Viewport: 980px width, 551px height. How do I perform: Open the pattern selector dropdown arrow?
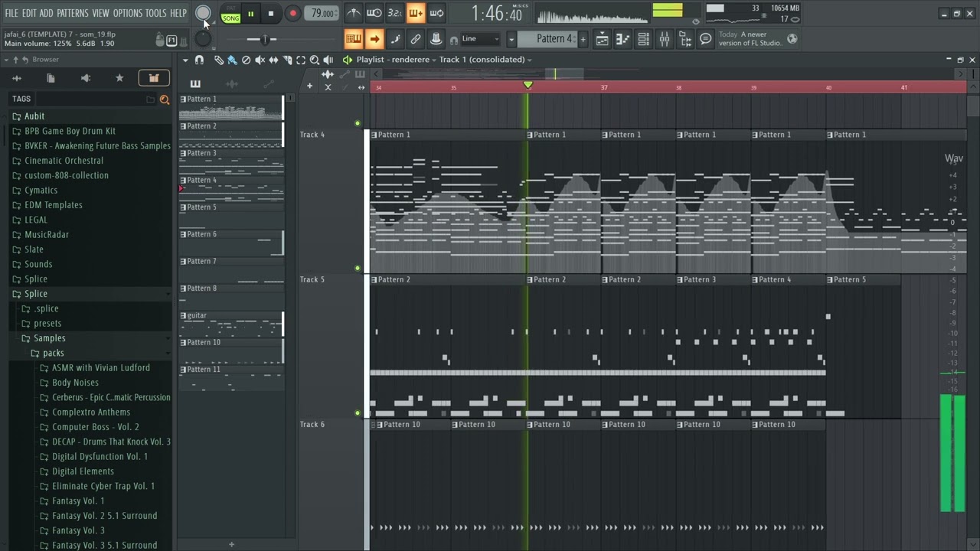click(x=511, y=39)
